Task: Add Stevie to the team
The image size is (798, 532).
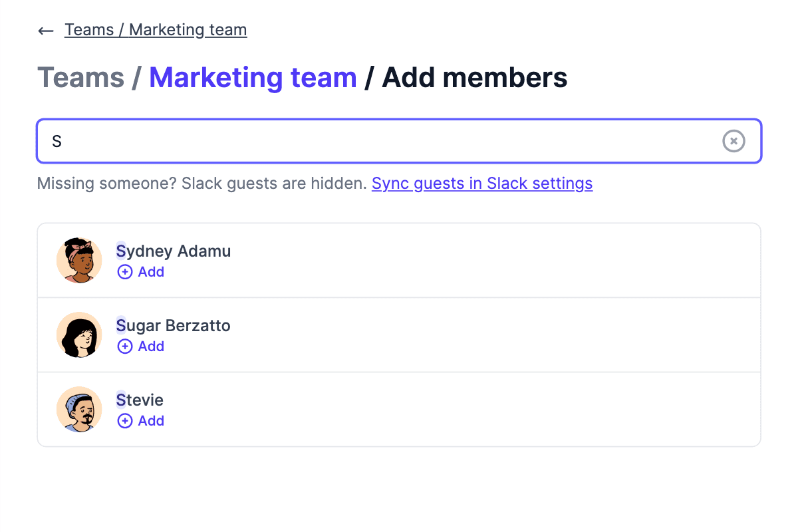Action: coord(141,420)
